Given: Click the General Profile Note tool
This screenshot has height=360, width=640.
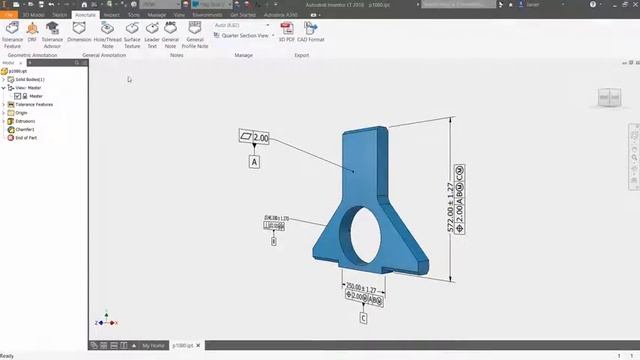Looking at the screenshot, I should pos(195,35).
